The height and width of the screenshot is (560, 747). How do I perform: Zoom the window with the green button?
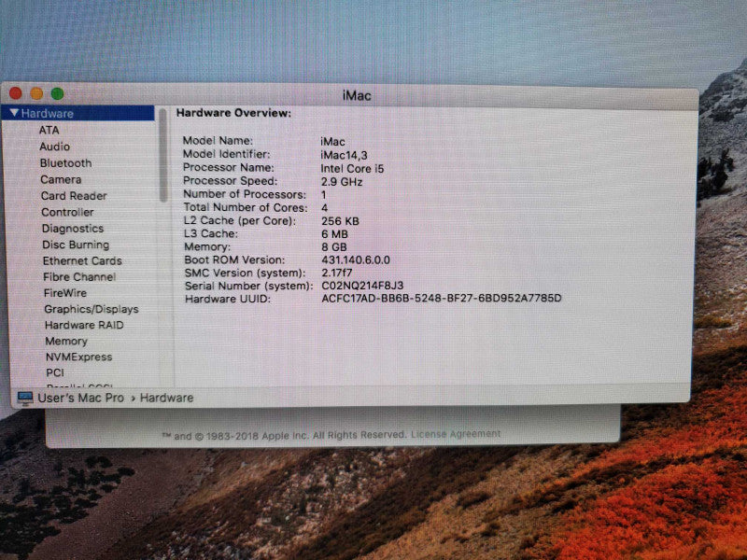58,93
